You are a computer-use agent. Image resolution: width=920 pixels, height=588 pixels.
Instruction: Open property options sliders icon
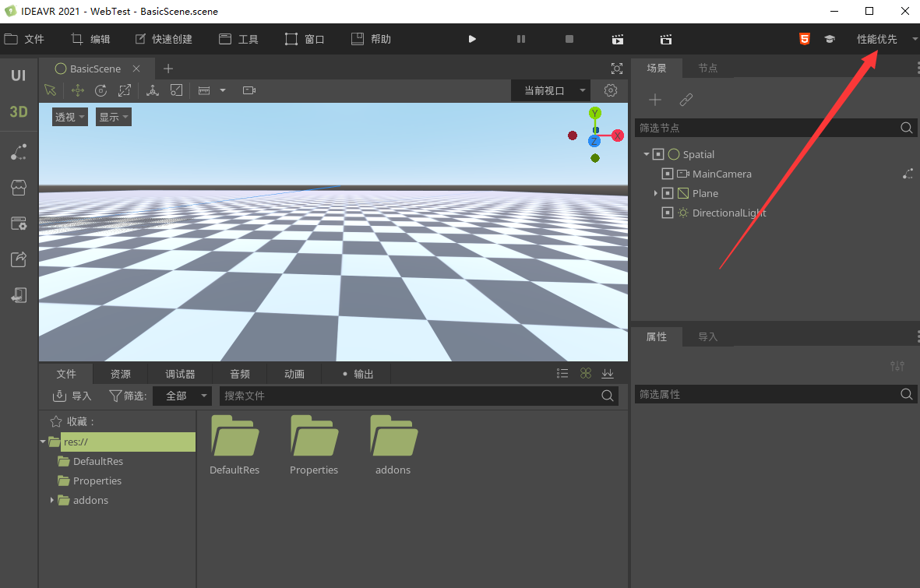(x=897, y=365)
